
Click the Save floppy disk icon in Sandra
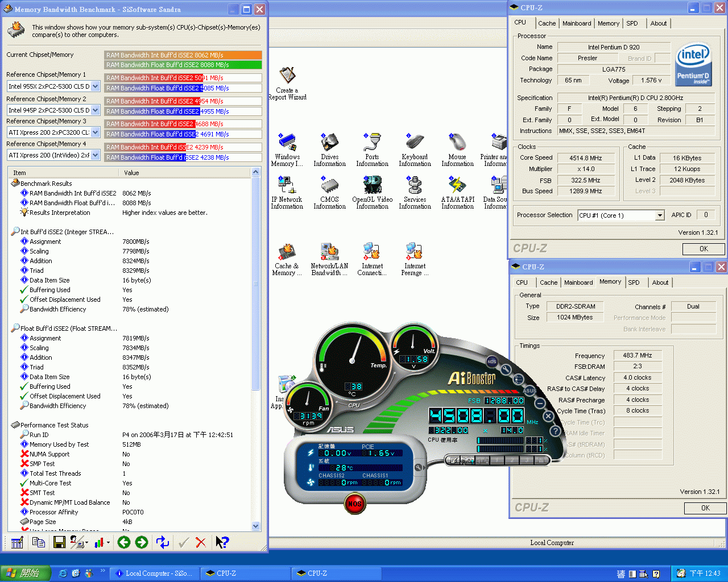[x=59, y=543]
